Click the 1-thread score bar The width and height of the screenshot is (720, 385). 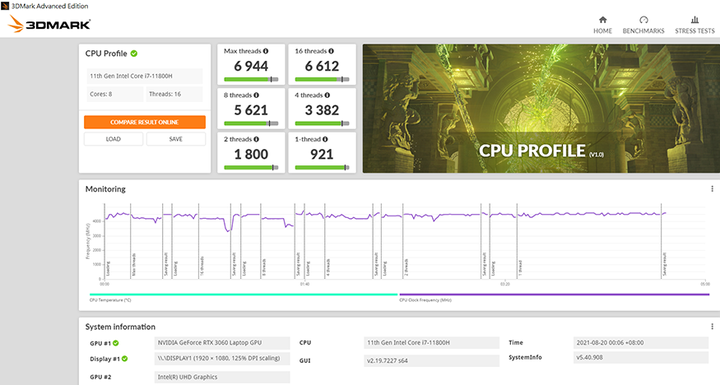(x=322, y=168)
